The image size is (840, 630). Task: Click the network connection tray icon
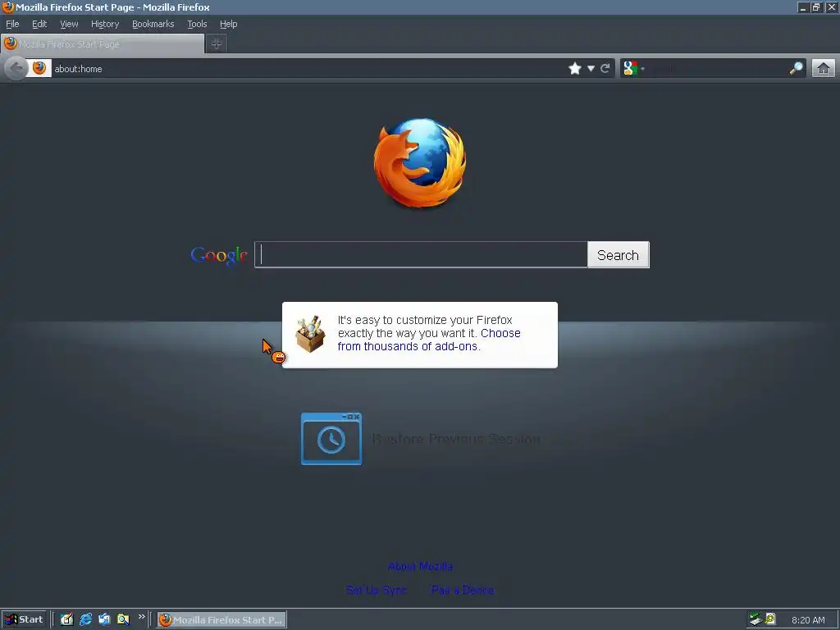click(x=756, y=619)
